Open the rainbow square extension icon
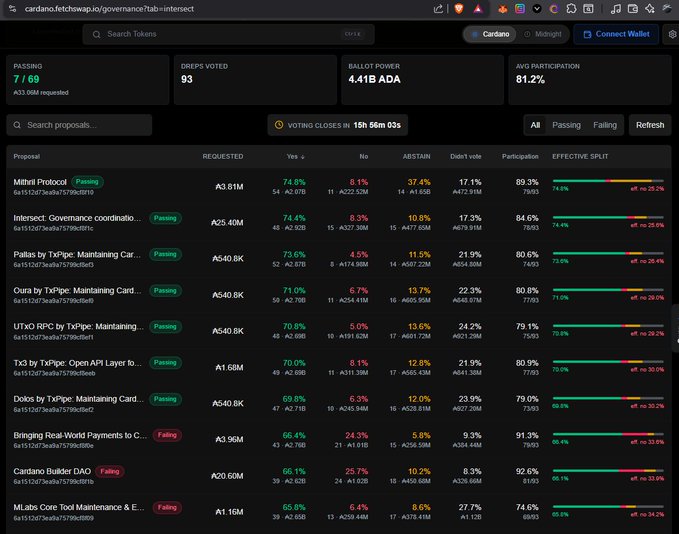The height and width of the screenshot is (534, 679). [x=520, y=9]
